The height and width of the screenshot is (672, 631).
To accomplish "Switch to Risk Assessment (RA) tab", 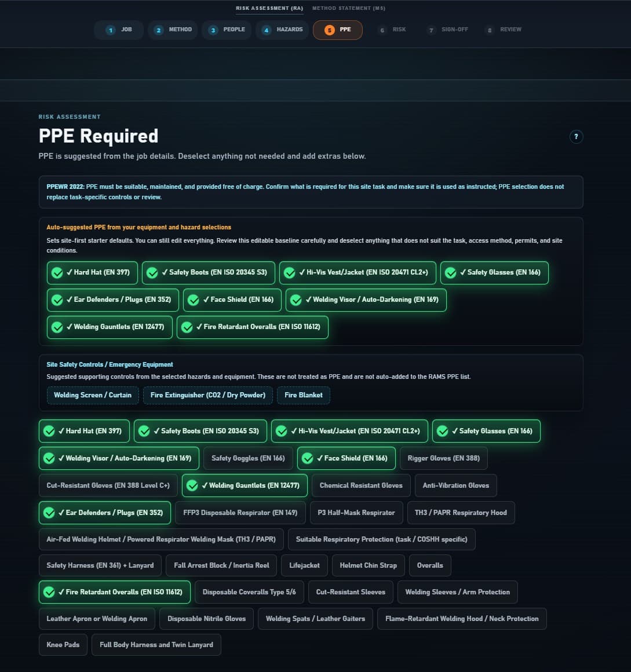I will (x=269, y=8).
